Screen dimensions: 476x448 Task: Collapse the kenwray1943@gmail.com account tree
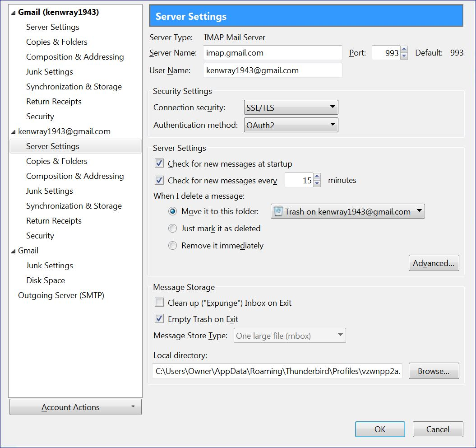coord(13,132)
